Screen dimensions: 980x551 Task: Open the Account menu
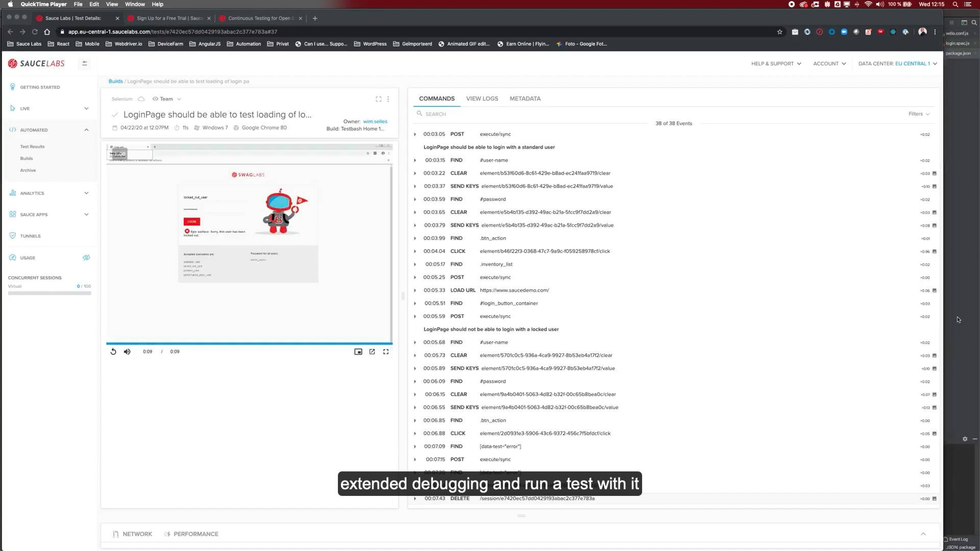pyautogui.click(x=829, y=64)
